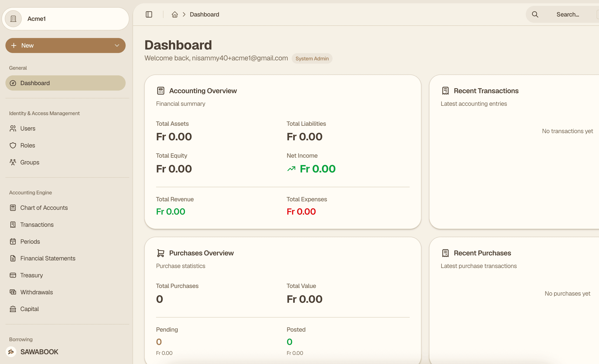Click the Purchases Overview cart icon

click(x=161, y=253)
